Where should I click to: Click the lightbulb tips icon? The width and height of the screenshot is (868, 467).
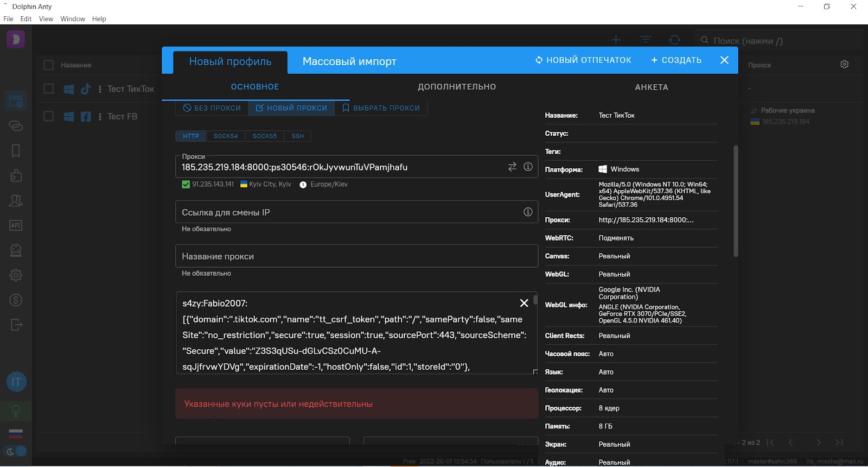click(x=16, y=411)
